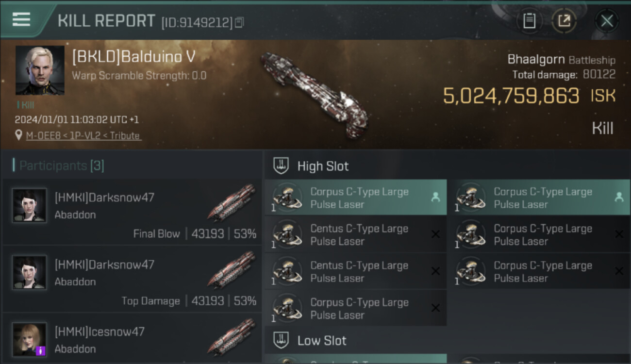
Task: Click the clipboard icon in the top bar
Action: tap(529, 21)
